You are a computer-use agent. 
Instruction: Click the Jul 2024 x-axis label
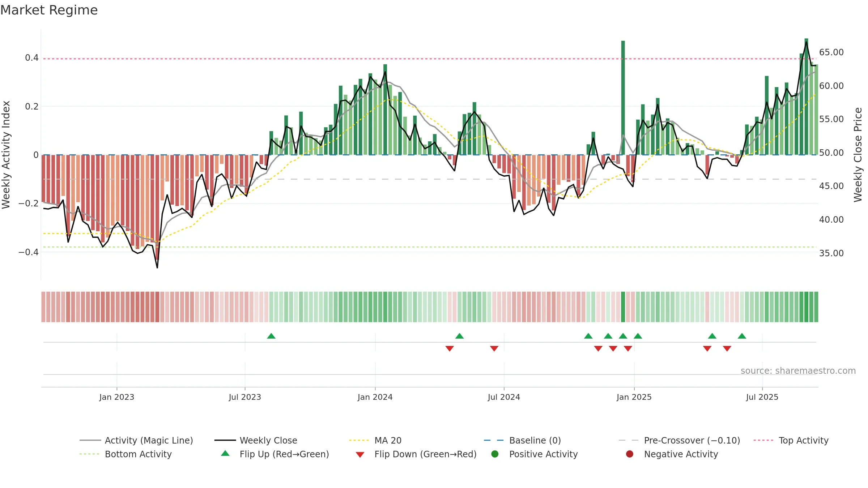tap(504, 397)
